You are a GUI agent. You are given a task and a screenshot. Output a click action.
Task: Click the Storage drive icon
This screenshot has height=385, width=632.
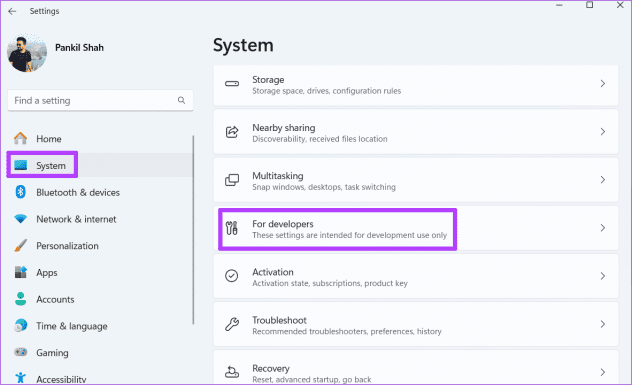coord(232,84)
